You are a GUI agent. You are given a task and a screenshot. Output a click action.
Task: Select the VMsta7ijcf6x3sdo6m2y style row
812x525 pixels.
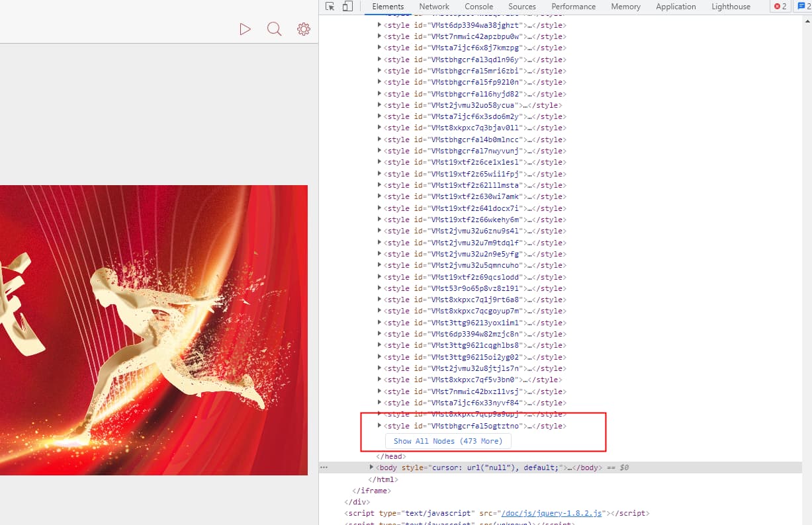coord(474,116)
